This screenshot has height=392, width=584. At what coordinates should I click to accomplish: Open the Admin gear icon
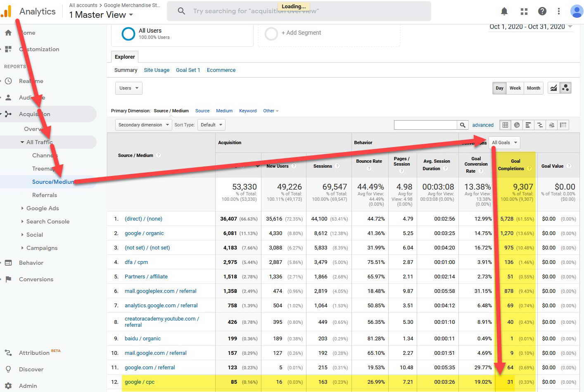(x=8, y=386)
